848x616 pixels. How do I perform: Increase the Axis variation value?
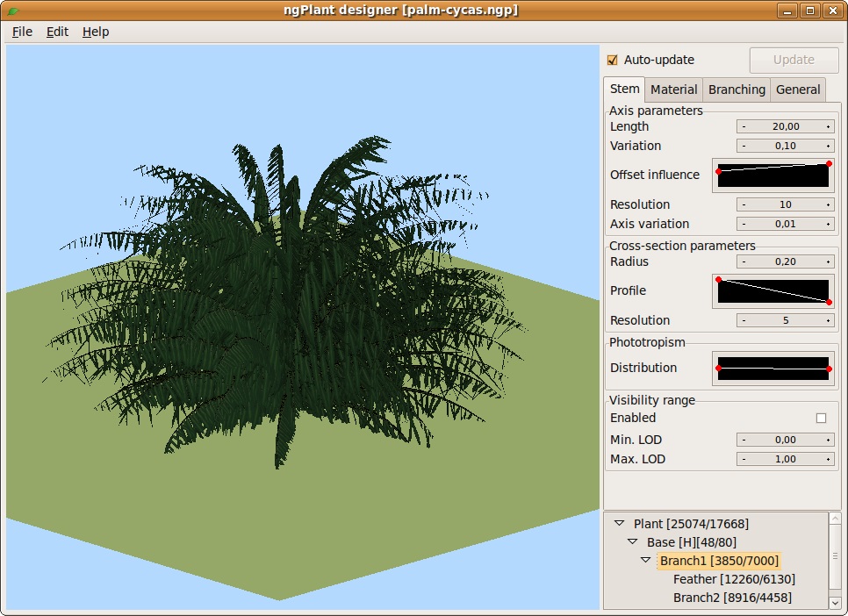(x=828, y=224)
